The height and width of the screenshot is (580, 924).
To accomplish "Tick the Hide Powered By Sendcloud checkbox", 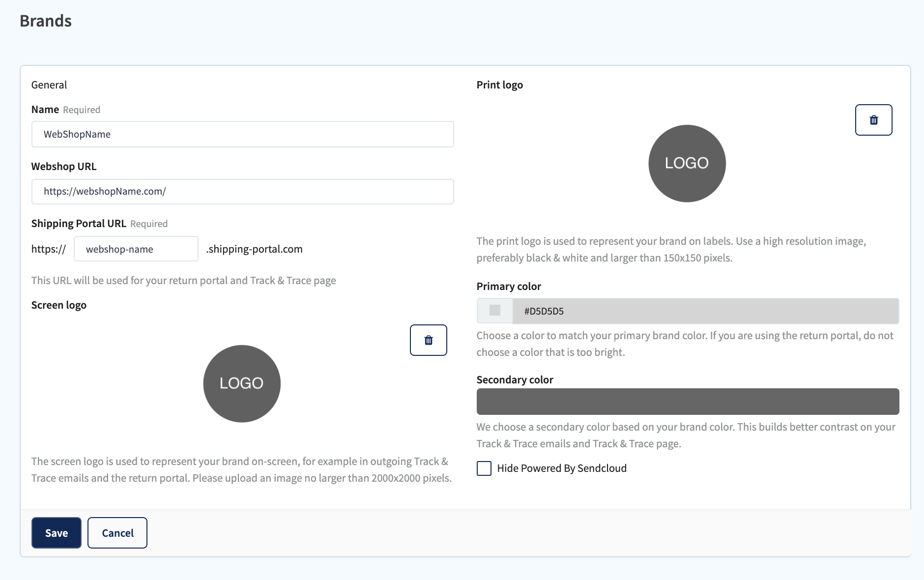I will tap(484, 468).
